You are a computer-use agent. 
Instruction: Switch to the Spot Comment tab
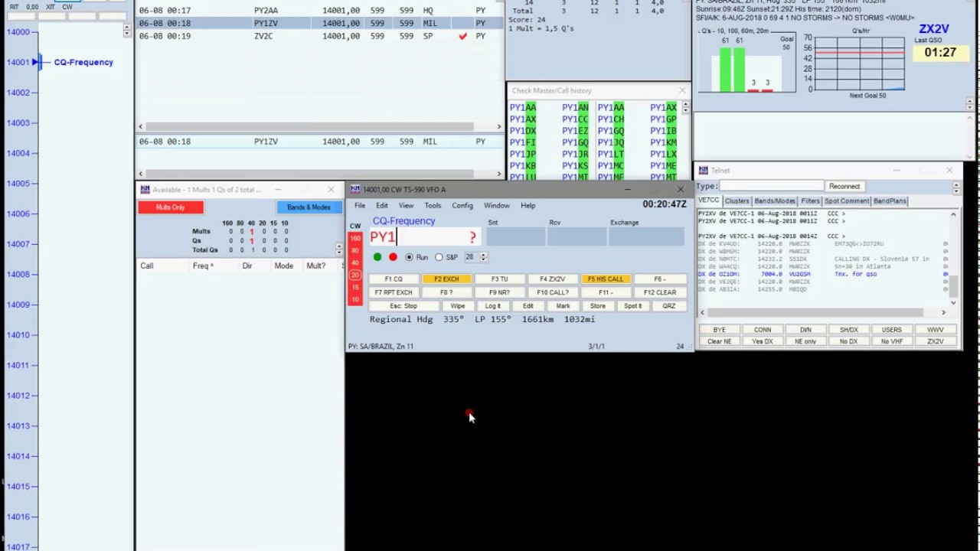click(x=847, y=201)
